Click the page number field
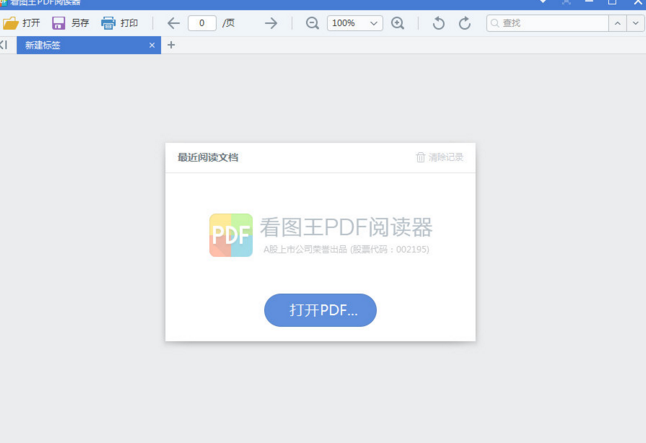646x443 pixels. point(202,23)
